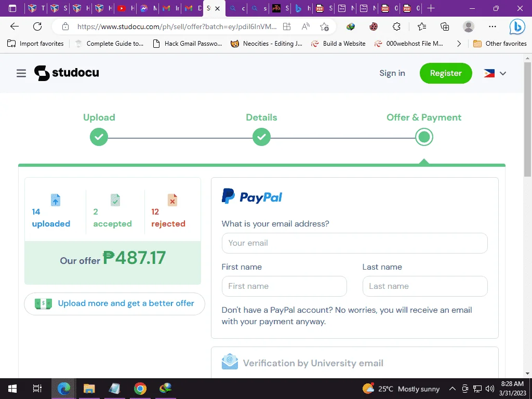Viewport: 532px width, 399px height.
Task: Open Build a Website bookmark
Action: [x=338, y=44]
